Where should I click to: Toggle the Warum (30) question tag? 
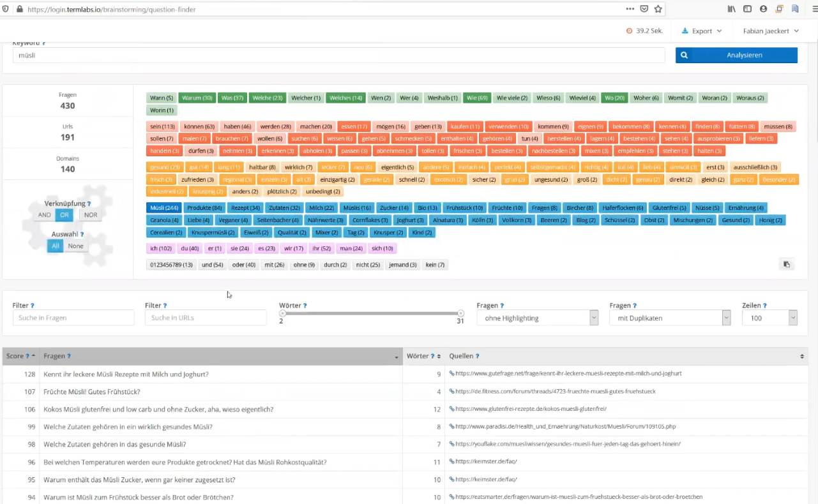tap(197, 98)
